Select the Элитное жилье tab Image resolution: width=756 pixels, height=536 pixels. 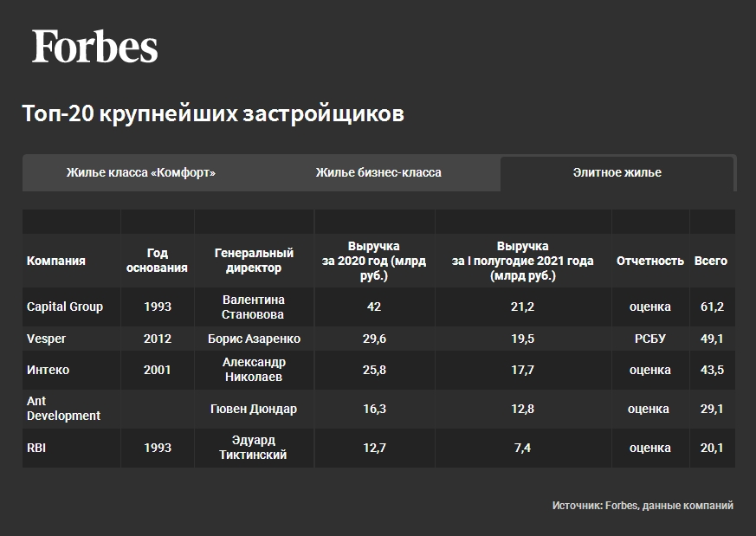point(617,172)
